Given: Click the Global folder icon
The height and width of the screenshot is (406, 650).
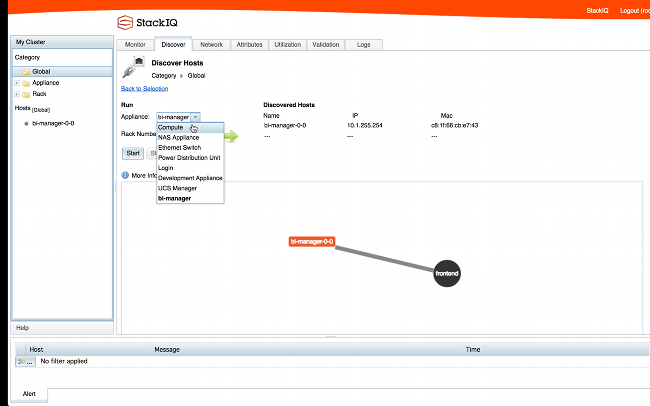Looking at the screenshot, I should 26,72.
